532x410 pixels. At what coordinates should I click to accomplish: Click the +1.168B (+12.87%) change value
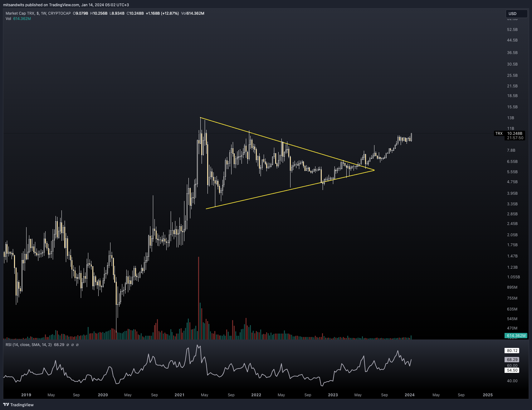pos(162,13)
